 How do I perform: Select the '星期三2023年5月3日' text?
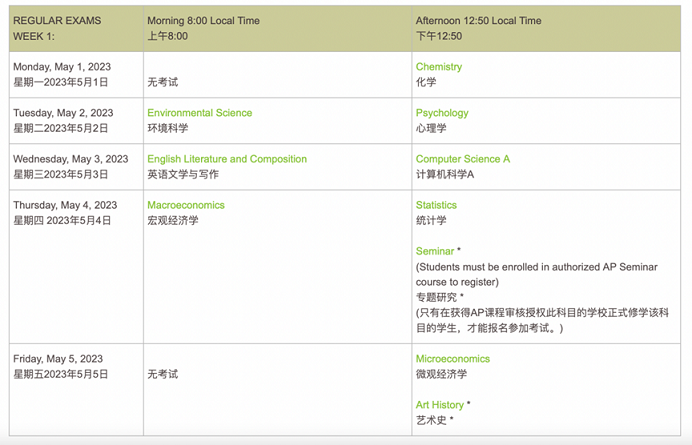click(x=60, y=174)
